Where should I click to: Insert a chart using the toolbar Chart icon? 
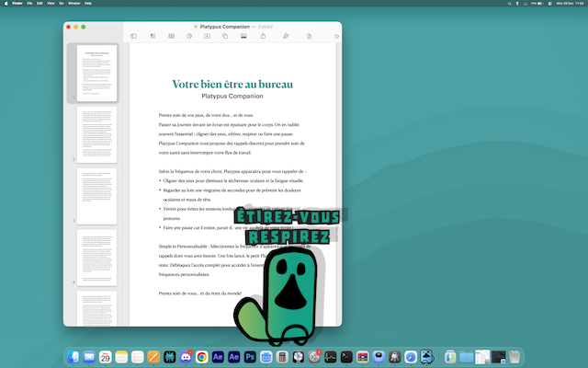(x=188, y=36)
